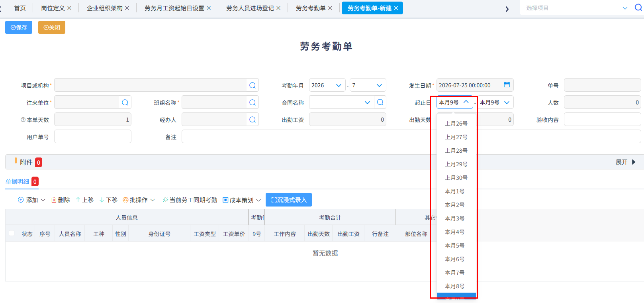This screenshot has width=644, height=303.
Task: Close the 劳务月工资起始日设置 tab
Action: point(209,8)
